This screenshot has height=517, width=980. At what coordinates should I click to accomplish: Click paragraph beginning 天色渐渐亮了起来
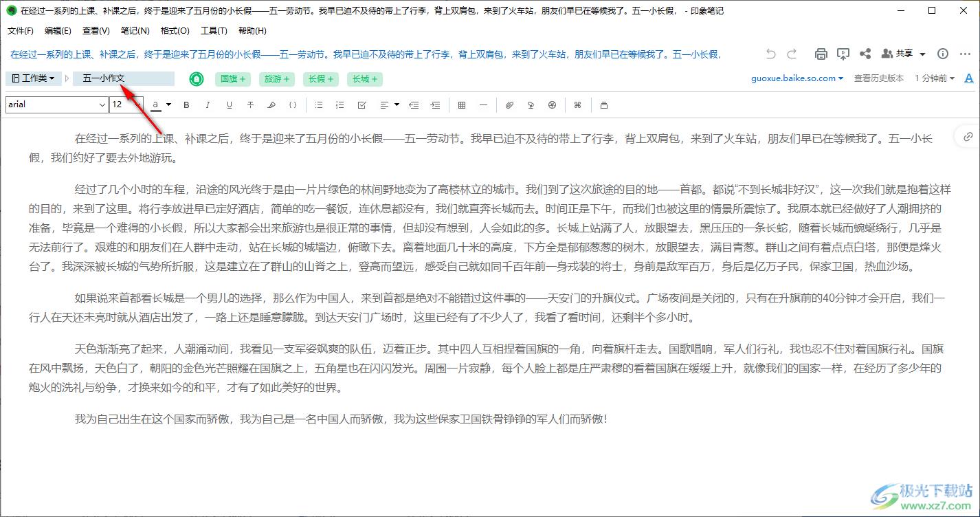pos(487,368)
